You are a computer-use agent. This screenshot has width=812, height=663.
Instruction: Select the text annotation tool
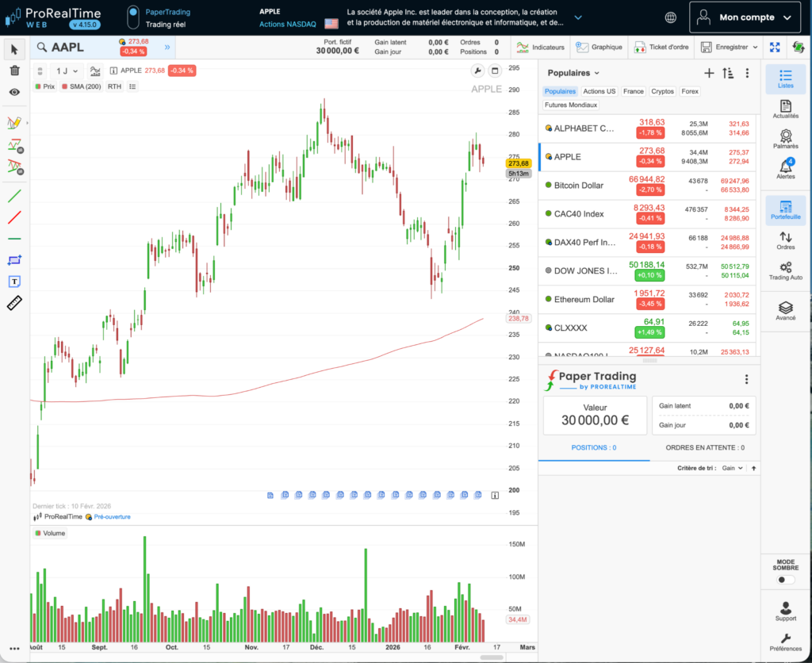tap(14, 281)
